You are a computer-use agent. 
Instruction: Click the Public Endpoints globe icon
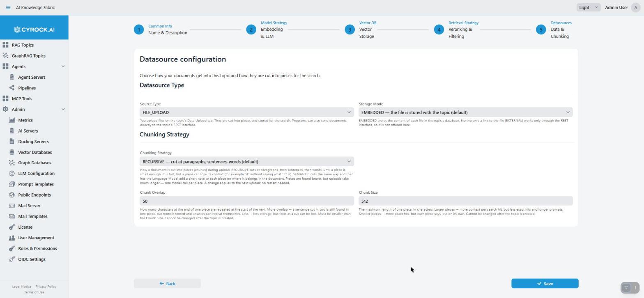(12, 195)
